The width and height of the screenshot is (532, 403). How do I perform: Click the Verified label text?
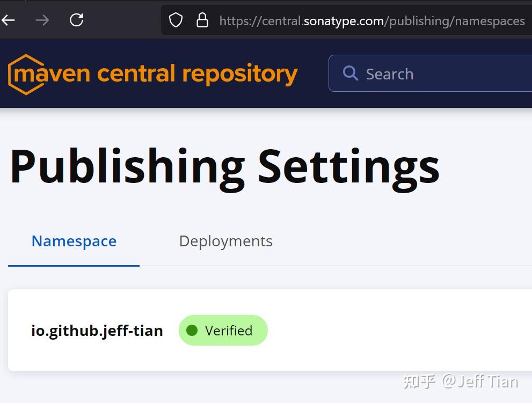tap(230, 331)
